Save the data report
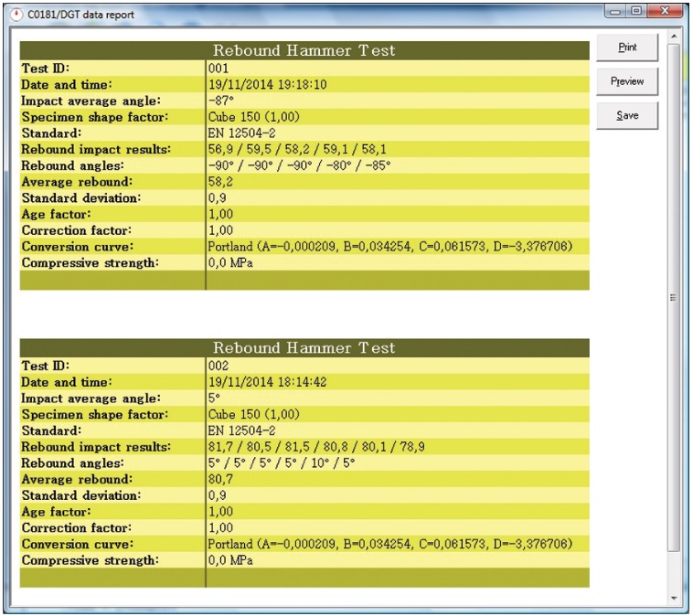The width and height of the screenshot is (693, 616). click(x=627, y=115)
